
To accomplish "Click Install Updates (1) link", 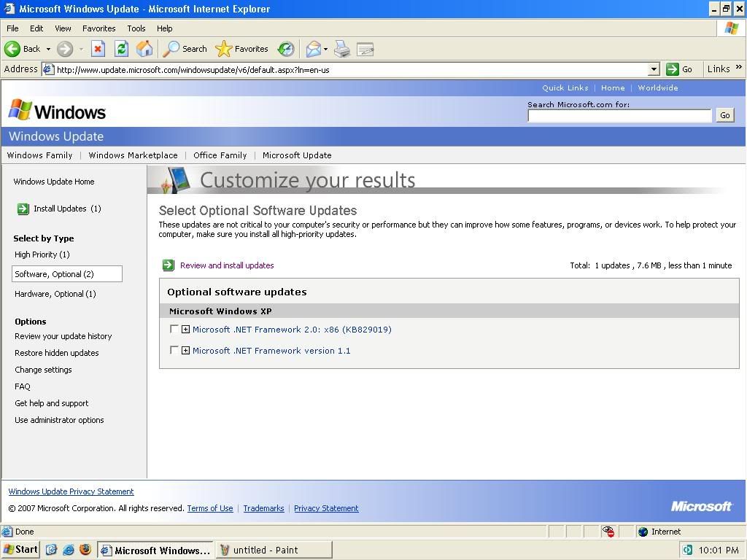I will pyautogui.click(x=67, y=209).
